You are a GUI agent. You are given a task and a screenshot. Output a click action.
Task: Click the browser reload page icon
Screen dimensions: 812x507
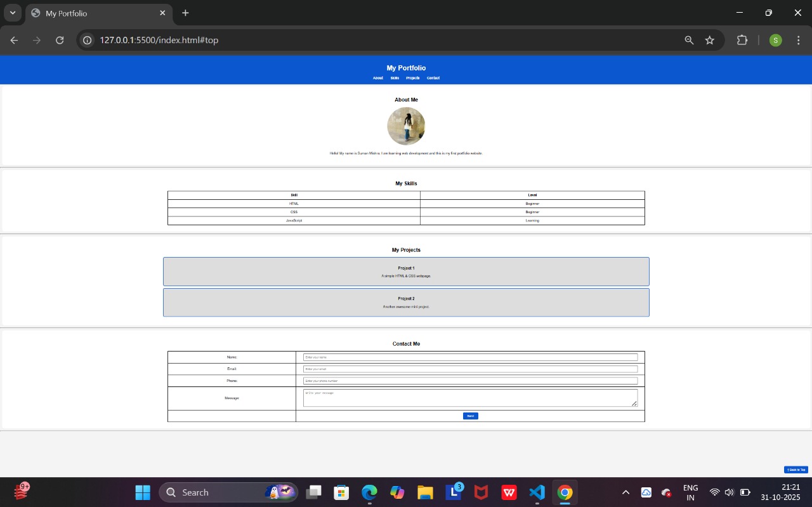tap(60, 40)
